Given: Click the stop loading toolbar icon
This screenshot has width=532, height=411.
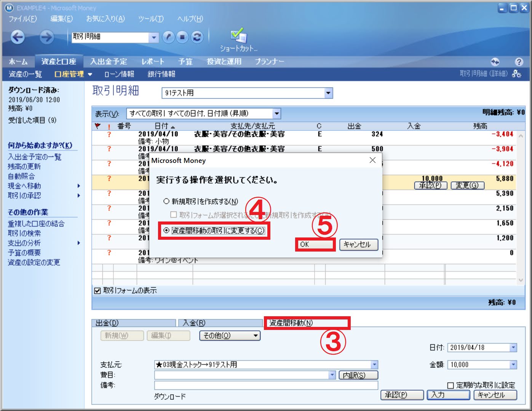Looking at the screenshot, I should pos(182,37).
